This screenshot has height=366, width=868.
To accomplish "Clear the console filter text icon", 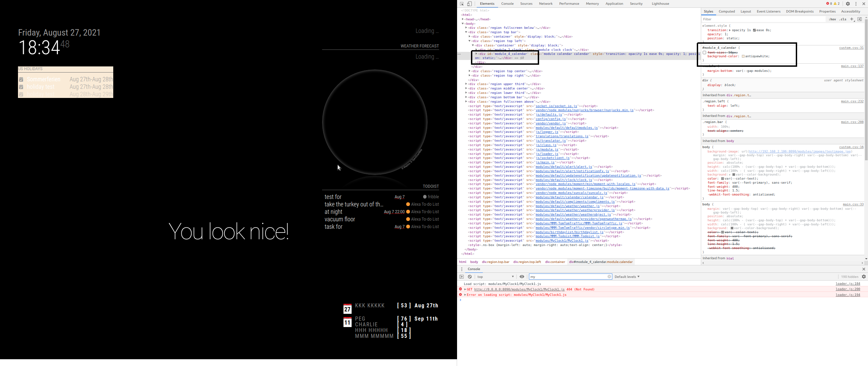I will point(609,277).
